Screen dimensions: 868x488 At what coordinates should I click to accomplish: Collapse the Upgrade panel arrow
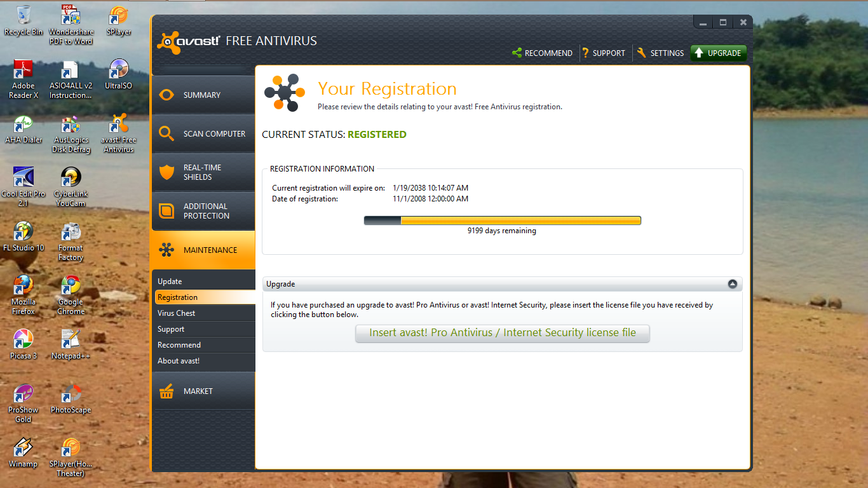tap(732, 284)
